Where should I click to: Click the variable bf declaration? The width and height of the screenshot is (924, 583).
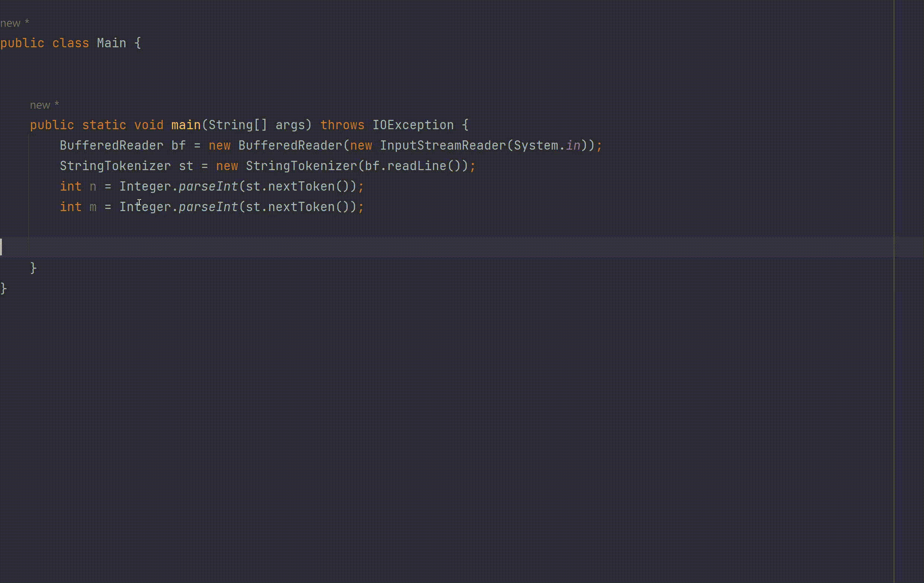[178, 146]
